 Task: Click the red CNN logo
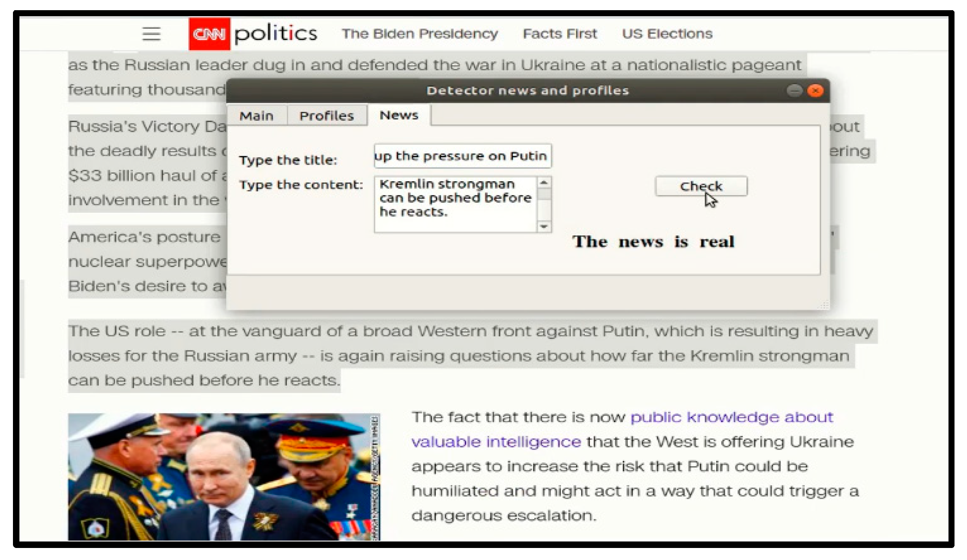(209, 34)
